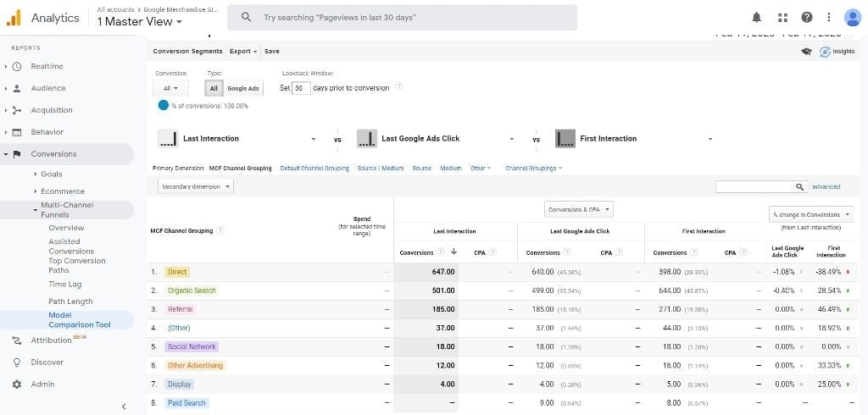The height and width of the screenshot is (415, 868).
Task: Click the advanced filter link
Action: (826, 187)
